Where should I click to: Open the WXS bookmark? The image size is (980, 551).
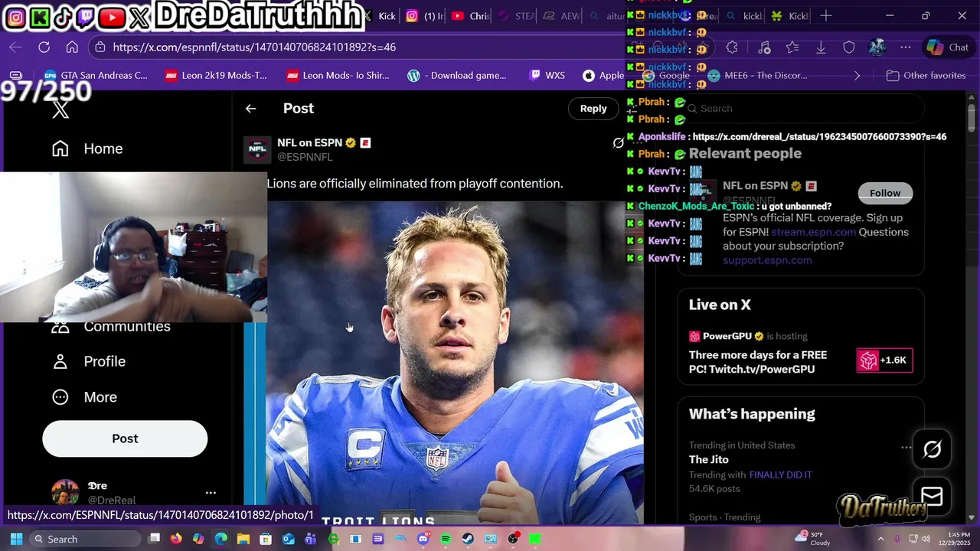547,75
